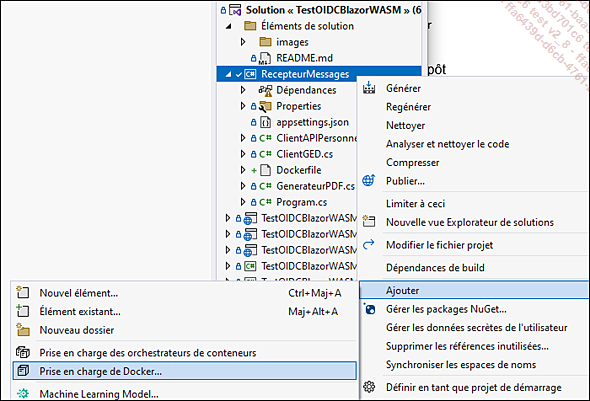Screen dimensions: 590x401
Task: Expand the Dockerfile node
Action: click(x=243, y=170)
